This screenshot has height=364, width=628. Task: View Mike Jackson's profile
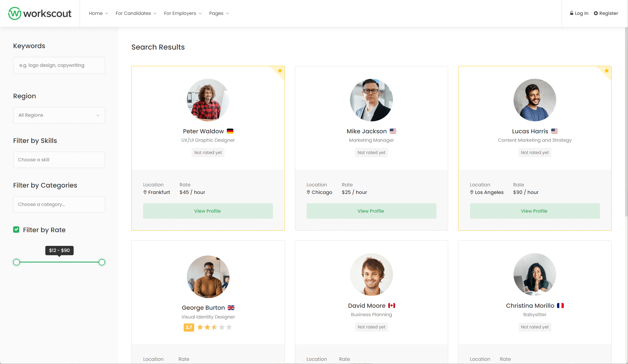click(371, 211)
